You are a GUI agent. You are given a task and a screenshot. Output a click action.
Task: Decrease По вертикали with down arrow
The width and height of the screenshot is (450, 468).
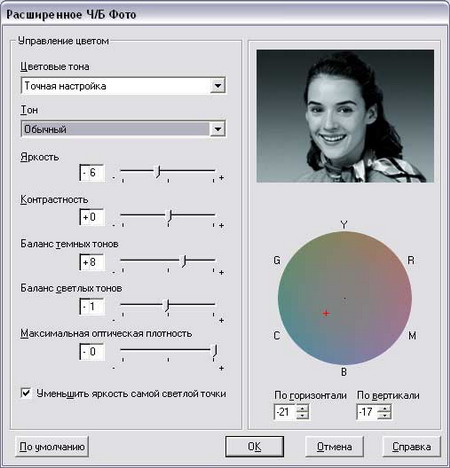[x=385, y=416]
